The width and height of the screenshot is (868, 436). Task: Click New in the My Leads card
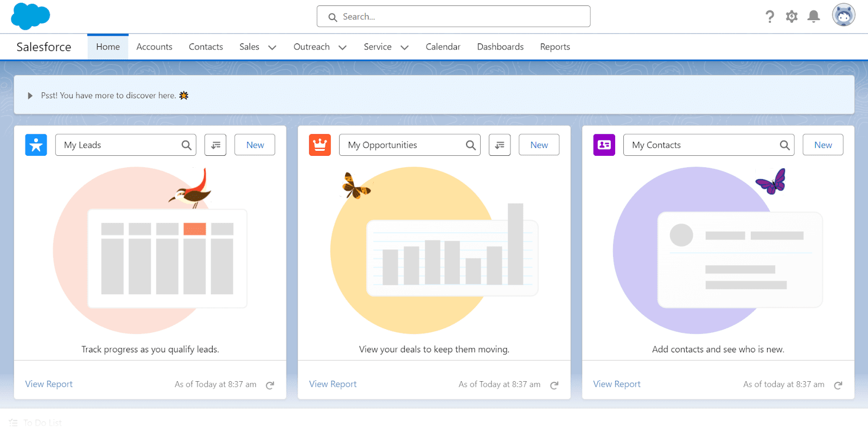[x=255, y=145]
